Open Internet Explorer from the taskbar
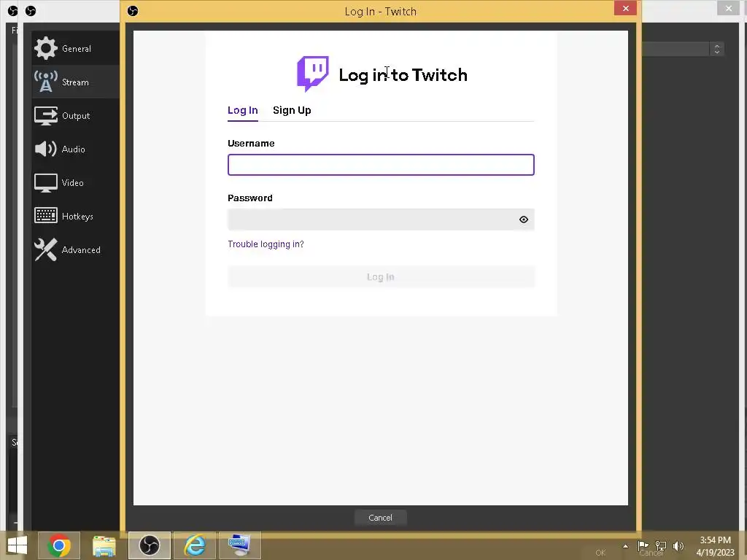This screenshot has width=747, height=560. pos(194,545)
